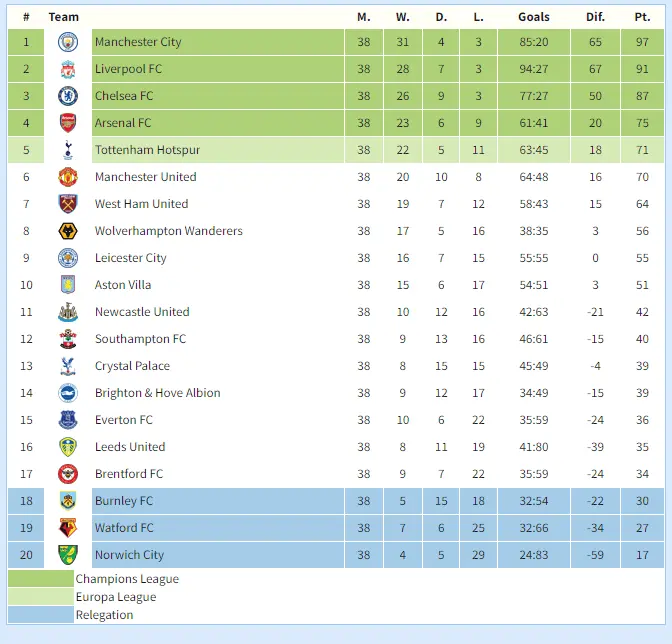Screen dimensions: 672x644
Task: Click the Chelsea FC club crest
Action: (x=67, y=96)
